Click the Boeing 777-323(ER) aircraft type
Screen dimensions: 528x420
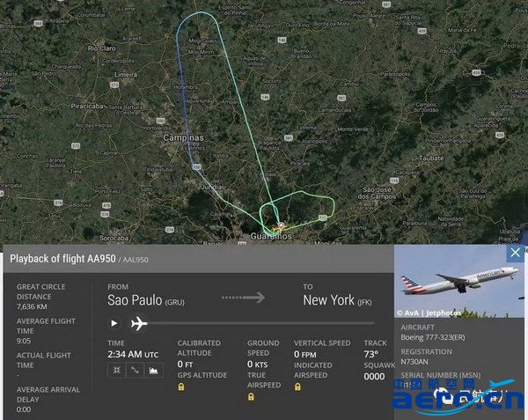tap(433, 337)
